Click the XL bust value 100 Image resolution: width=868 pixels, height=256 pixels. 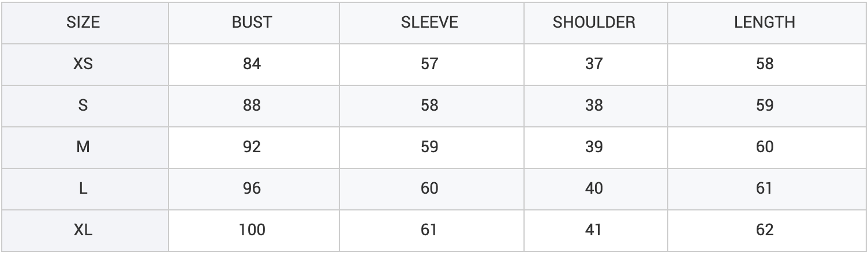[252, 230]
